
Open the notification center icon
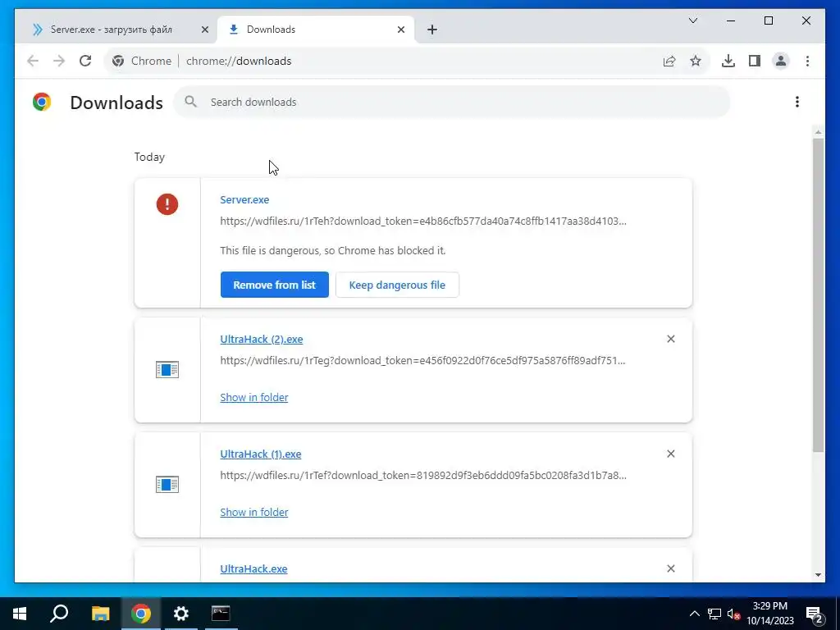click(x=815, y=614)
